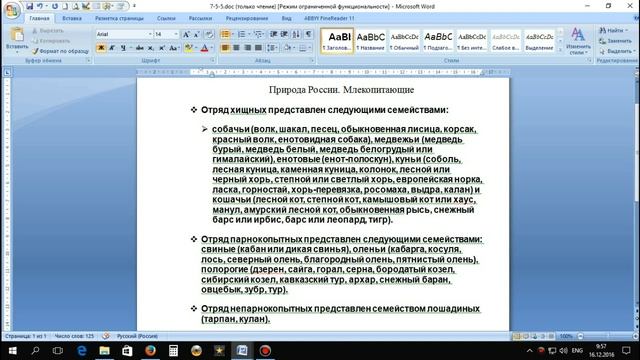Switch to Вставка (Insert) tab
This screenshot has width=640, height=360.
72,18
